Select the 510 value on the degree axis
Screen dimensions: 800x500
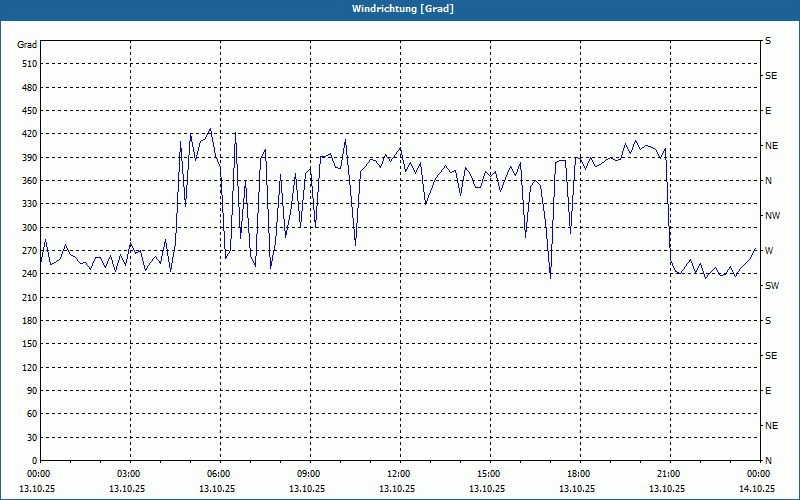[x=30, y=64]
